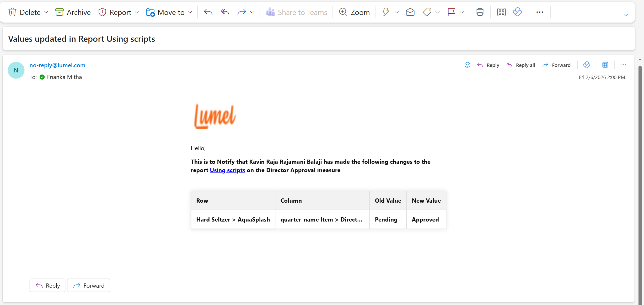
Task: Expand the Delete options dropdown arrow
Action: [x=46, y=12]
